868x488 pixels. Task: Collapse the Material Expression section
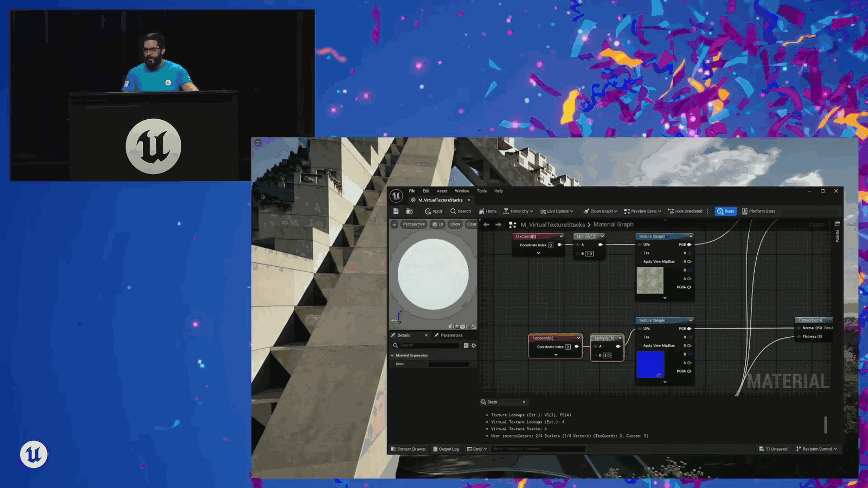[x=392, y=355]
